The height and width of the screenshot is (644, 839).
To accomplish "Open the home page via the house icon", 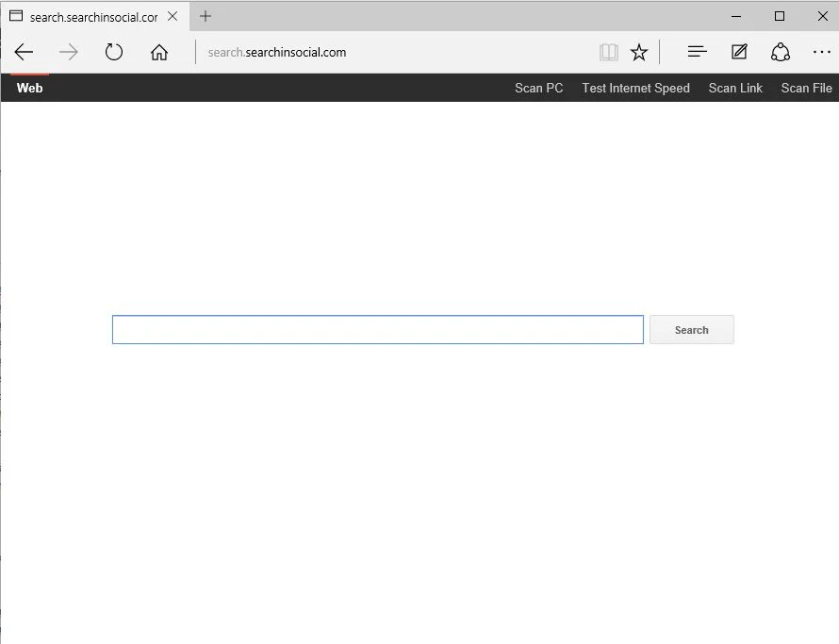I will 159,53.
